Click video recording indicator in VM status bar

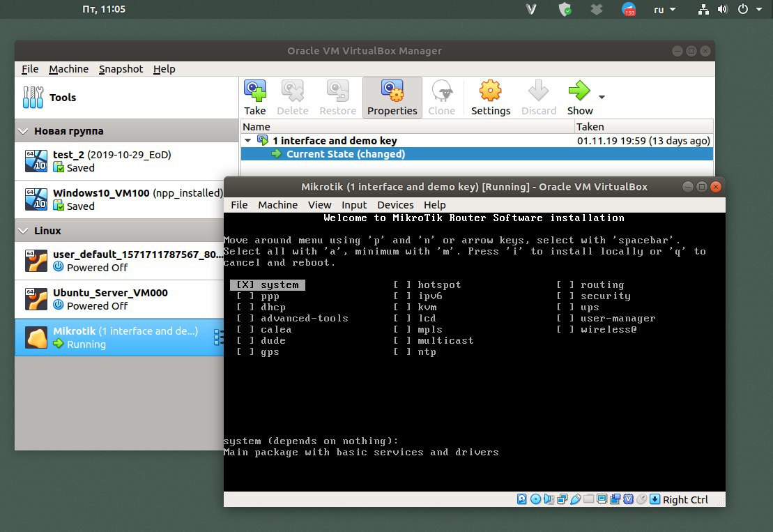pyautogui.click(x=615, y=499)
